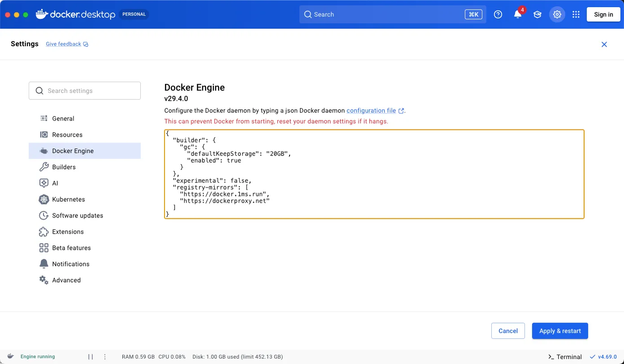Open the configuration file link

pos(371,110)
